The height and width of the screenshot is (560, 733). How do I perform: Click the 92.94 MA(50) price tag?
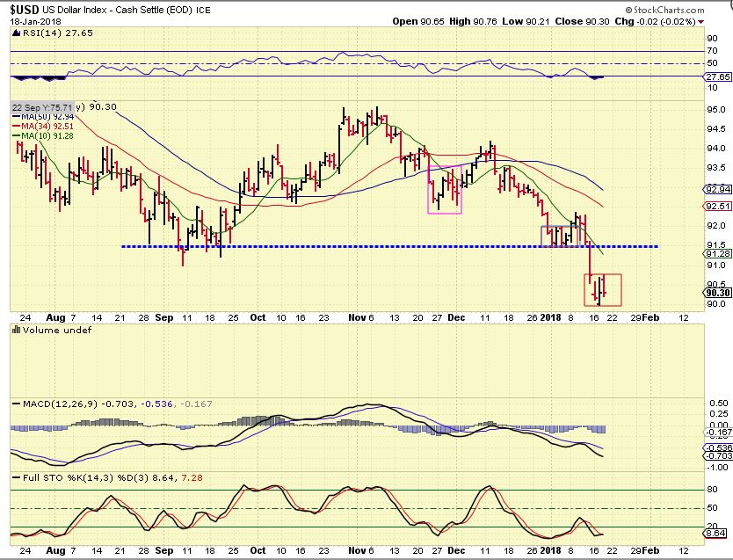pos(717,189)
